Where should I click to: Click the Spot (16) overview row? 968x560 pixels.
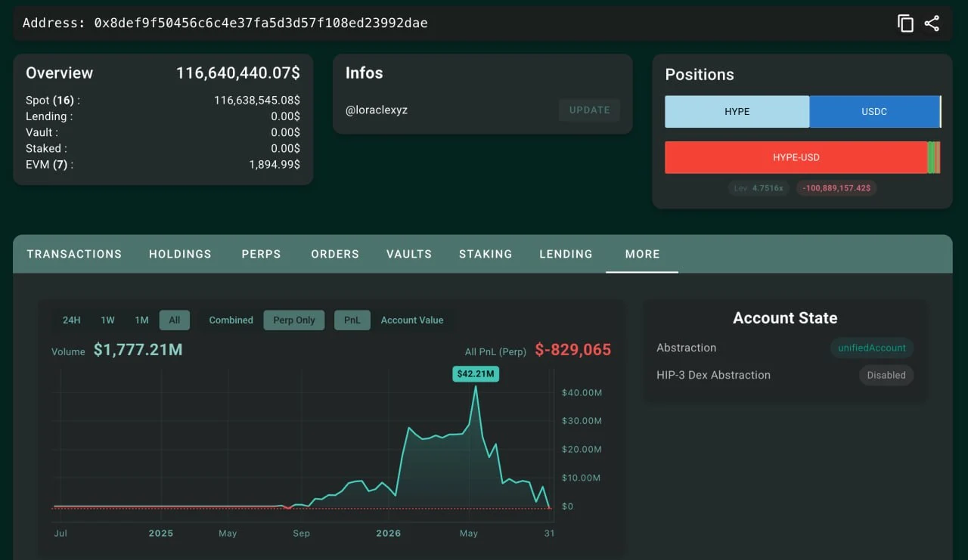tap(163, 100)
